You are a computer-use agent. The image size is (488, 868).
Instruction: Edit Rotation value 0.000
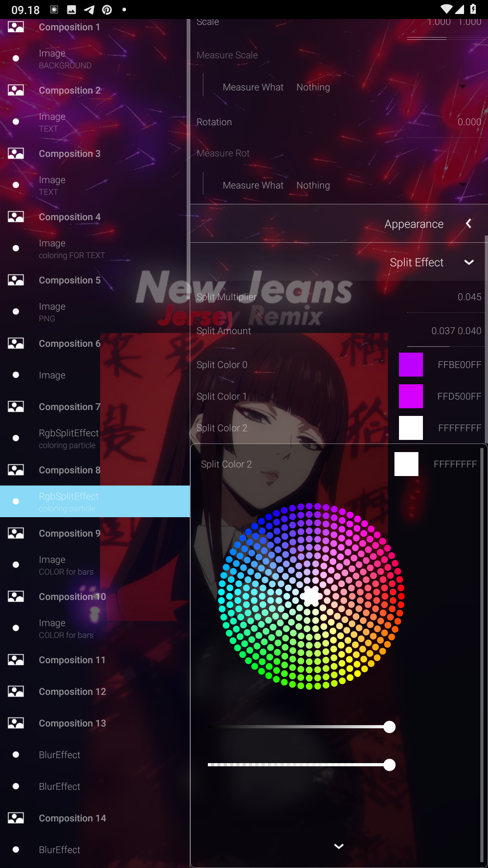click(469, 122)
